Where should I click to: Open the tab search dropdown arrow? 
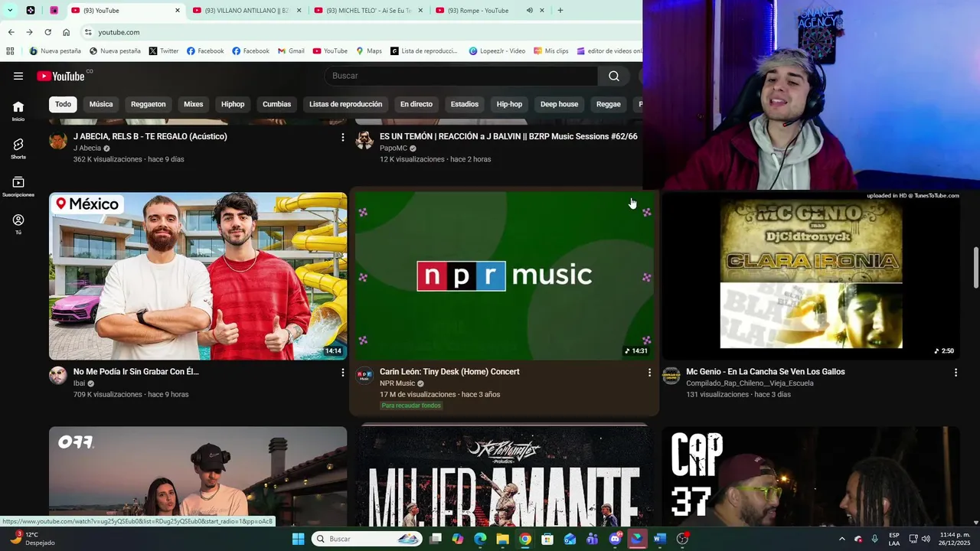(10, 10)
